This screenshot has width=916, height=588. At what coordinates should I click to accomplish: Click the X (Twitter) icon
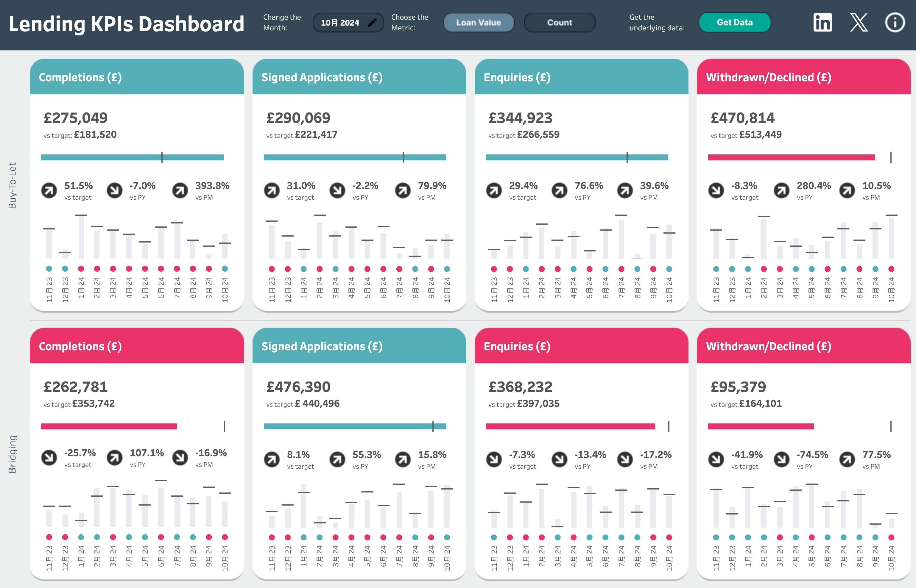click(x=859, y=23)
